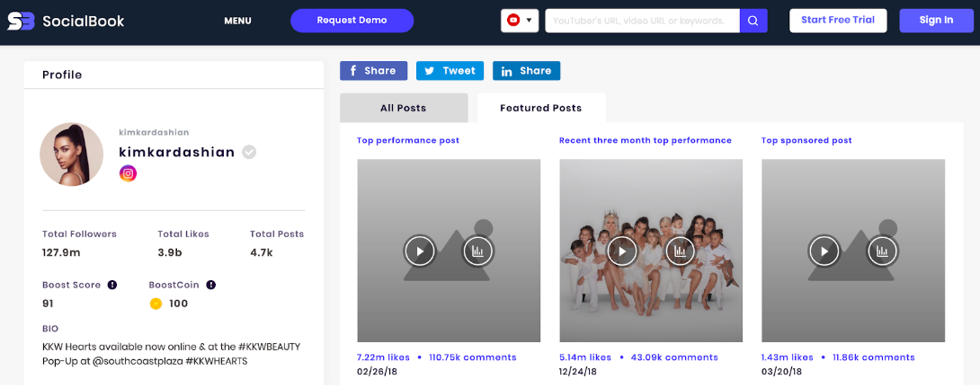Click the 02/26/18 post date
Screen dimensions: 980x388
click(x=377, y=372)
